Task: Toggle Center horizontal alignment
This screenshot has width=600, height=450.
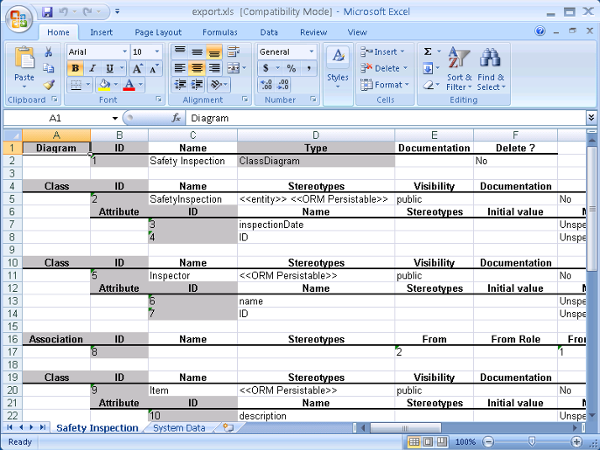Action: (197, 68)
